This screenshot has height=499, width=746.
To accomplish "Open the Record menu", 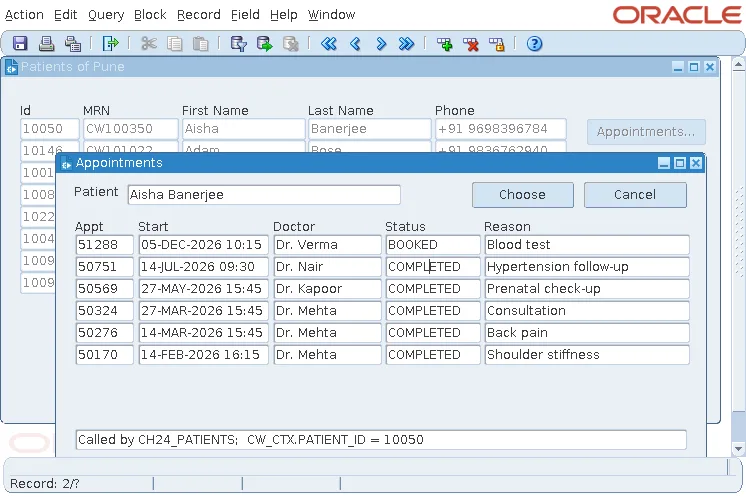I will click(x=199, y=15).
